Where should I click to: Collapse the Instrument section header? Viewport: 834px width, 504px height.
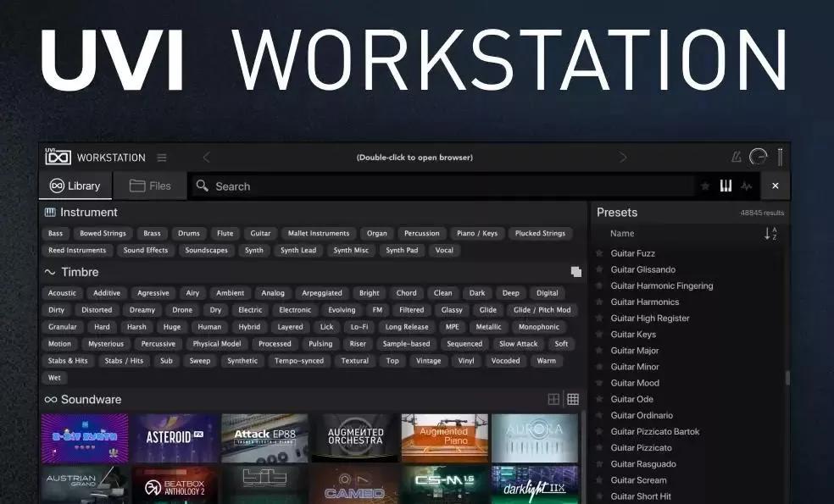[x=81, y=212]
